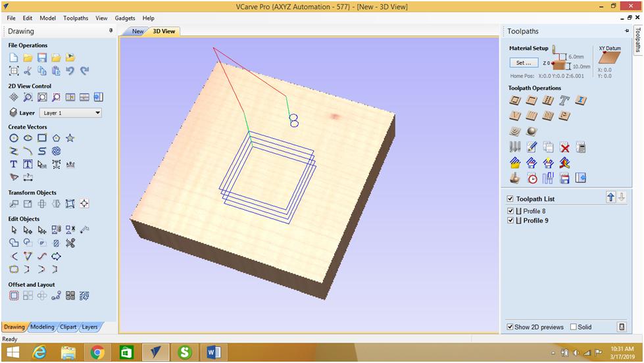
Task: Open the Edit menu
Action: pos(28,18)
